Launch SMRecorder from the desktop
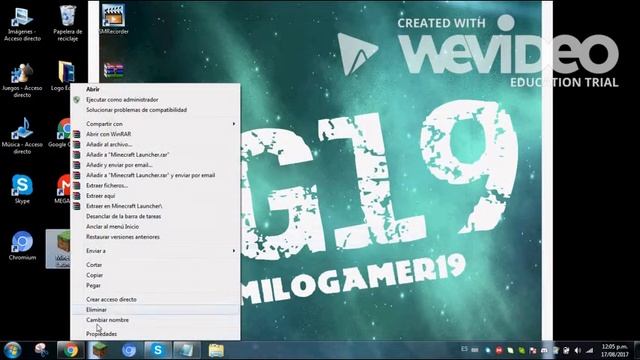Image resolution: width=640 pixels, height=360 pixels. (x=113, y=20)
